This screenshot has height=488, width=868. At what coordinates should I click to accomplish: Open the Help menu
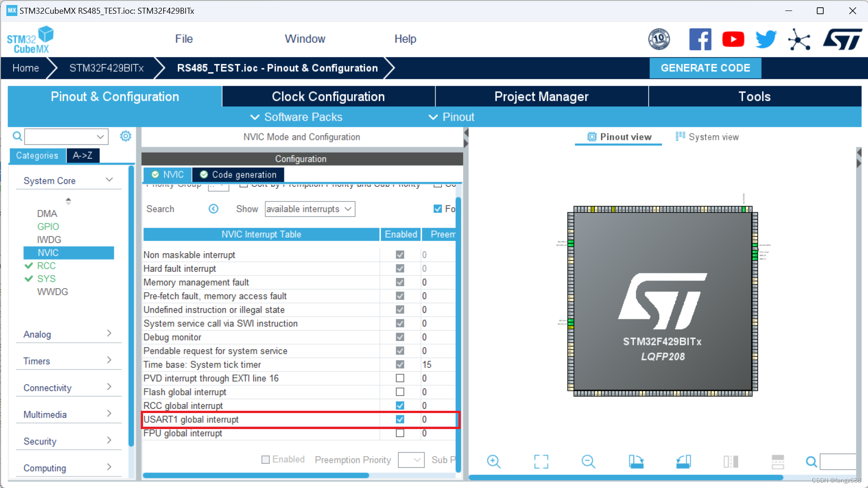[x=405, y=39]
